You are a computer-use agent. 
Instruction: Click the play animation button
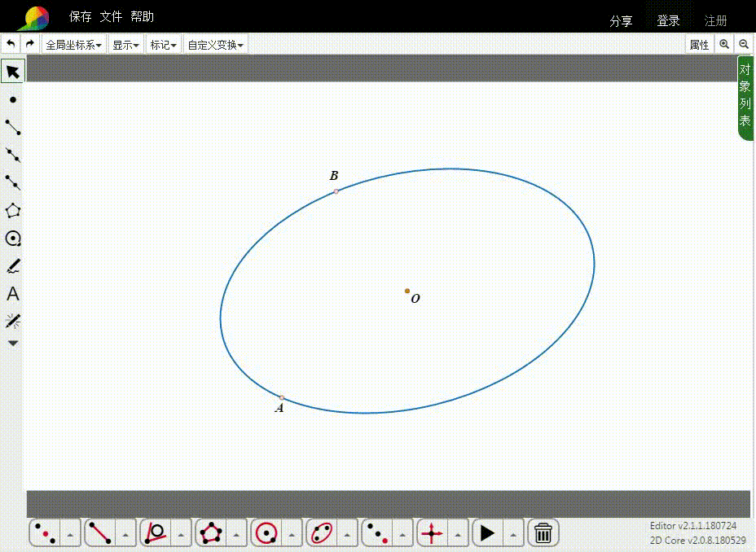[487, 533]
